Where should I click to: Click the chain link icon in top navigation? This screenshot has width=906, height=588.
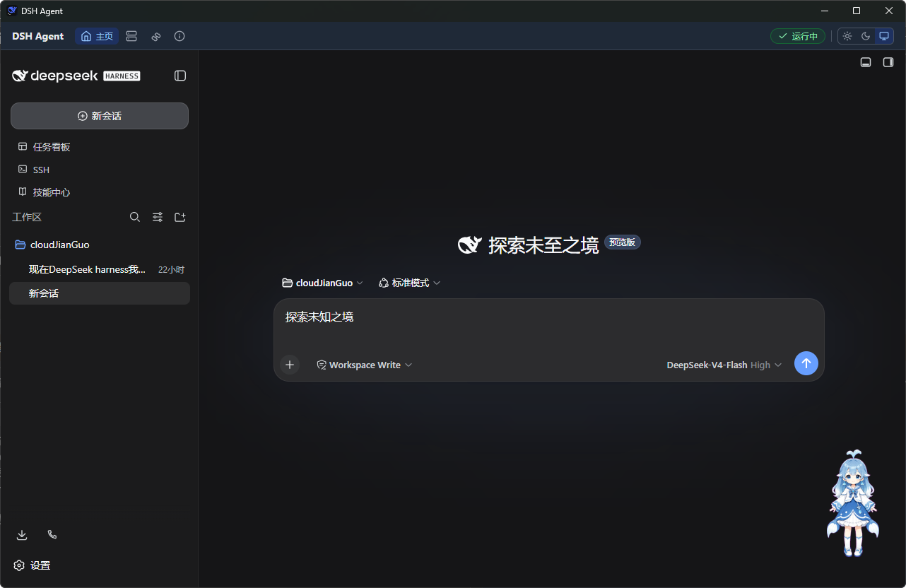click(x=156, y=36)
